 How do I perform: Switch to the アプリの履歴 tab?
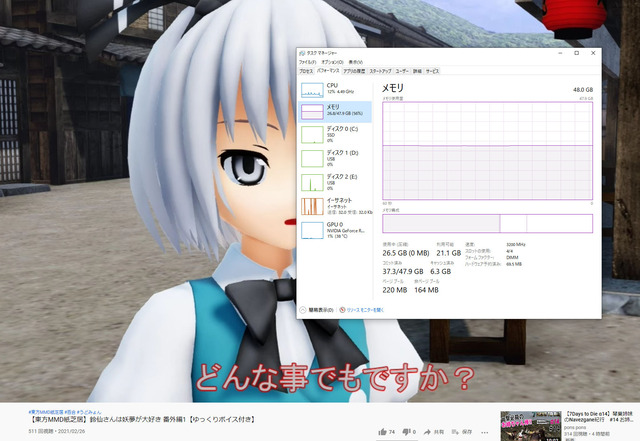point(354,71)
